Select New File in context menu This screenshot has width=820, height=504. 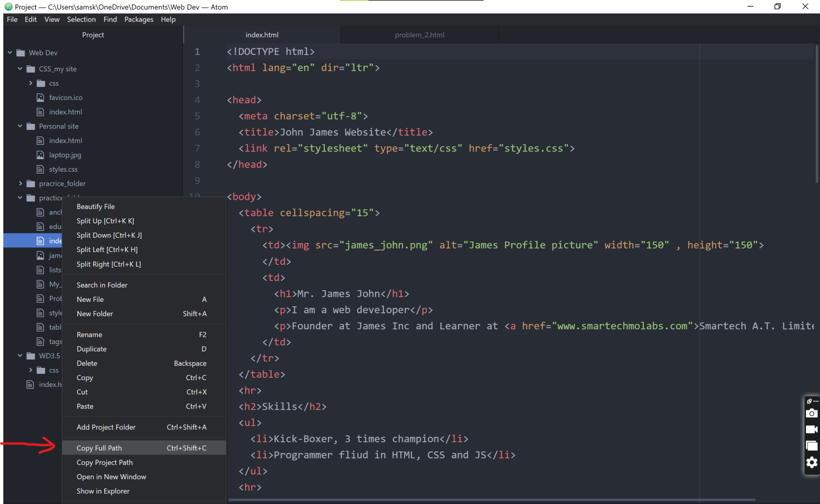(90, 299)
